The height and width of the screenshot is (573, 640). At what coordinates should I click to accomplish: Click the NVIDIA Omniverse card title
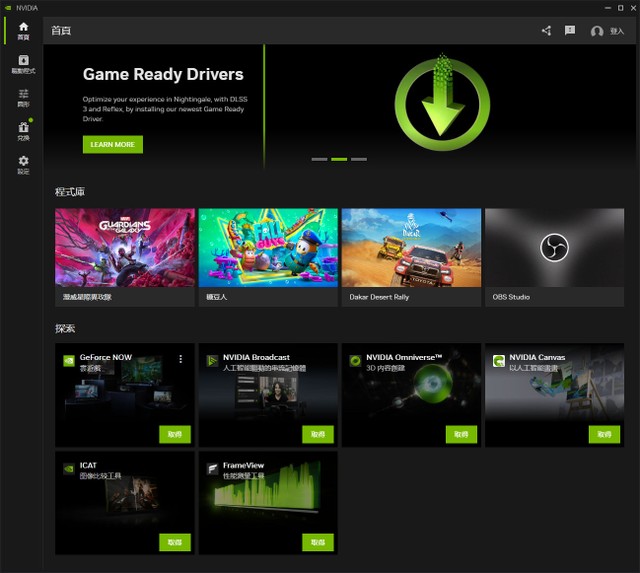coord(404,357)
